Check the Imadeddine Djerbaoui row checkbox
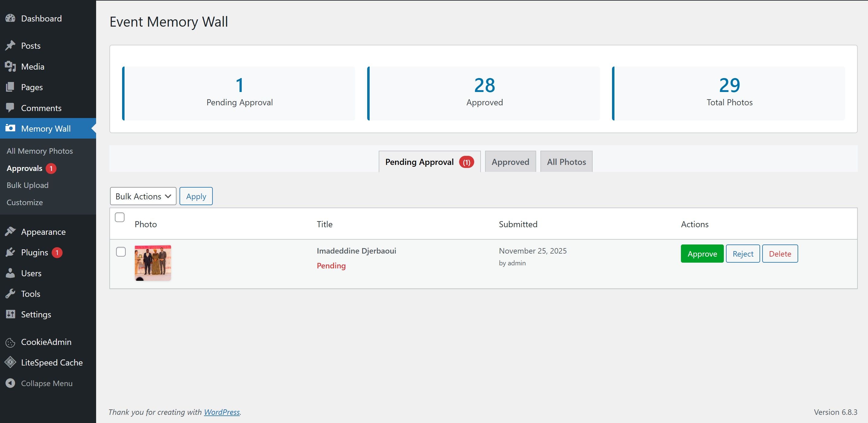This screenshot has height=423, width=868. (121, 252)
